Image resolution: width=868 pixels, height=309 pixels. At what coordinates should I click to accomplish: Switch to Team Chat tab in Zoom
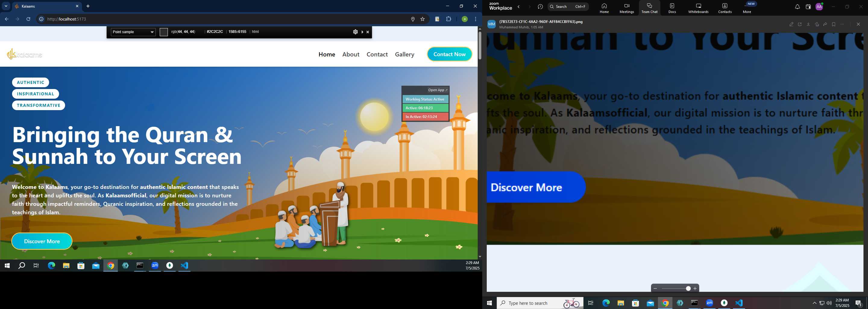[649, 8]
